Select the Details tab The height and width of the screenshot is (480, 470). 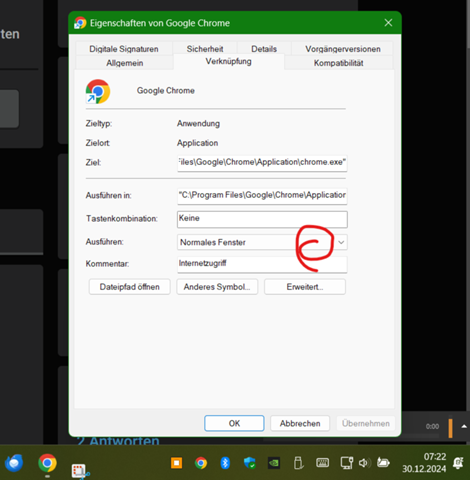tap(264, 49)
